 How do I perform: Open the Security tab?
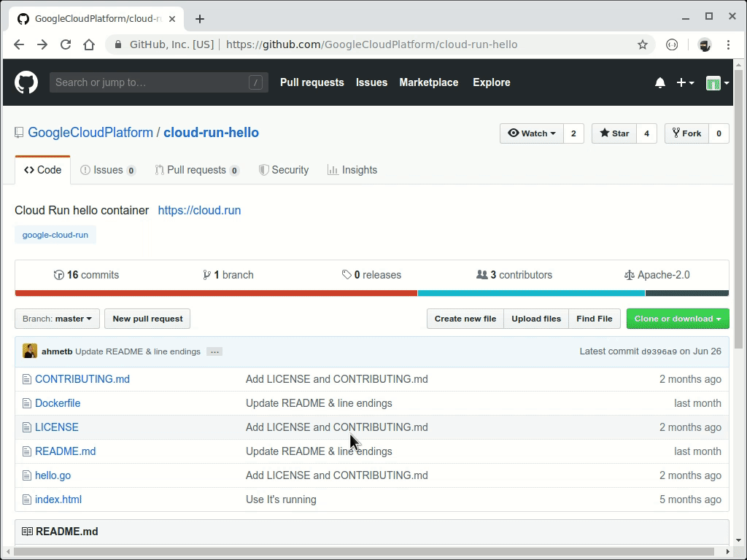pyautogui.click(x=284, y=170)
